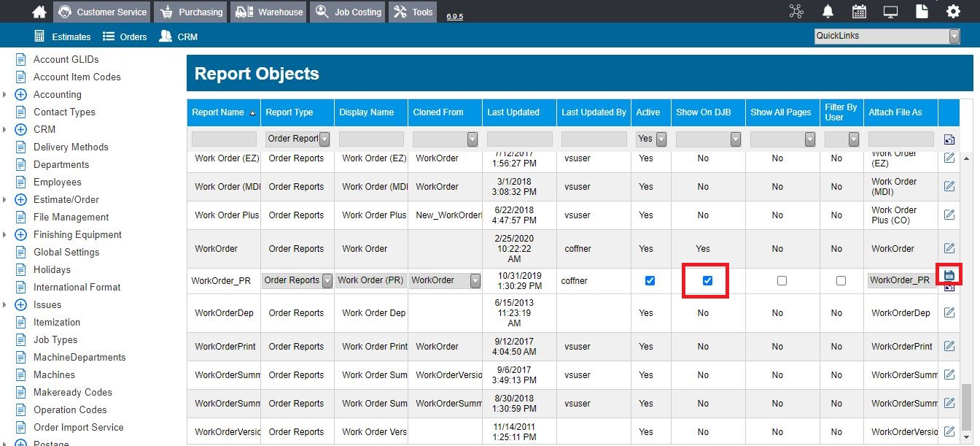Open Account GLIDs page in sidebar
This screenshot has height=446, width=980.
66,59
